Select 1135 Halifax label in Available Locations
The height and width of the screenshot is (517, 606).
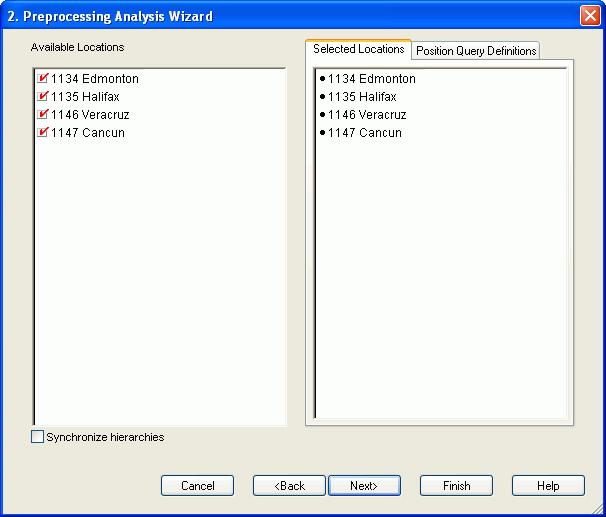85,96
